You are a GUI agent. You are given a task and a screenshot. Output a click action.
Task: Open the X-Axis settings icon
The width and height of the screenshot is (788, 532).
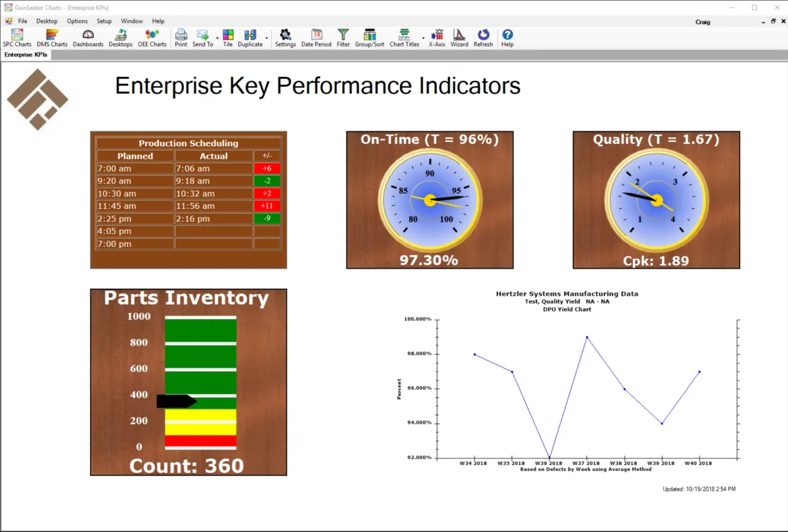click(x=436, y=37)
